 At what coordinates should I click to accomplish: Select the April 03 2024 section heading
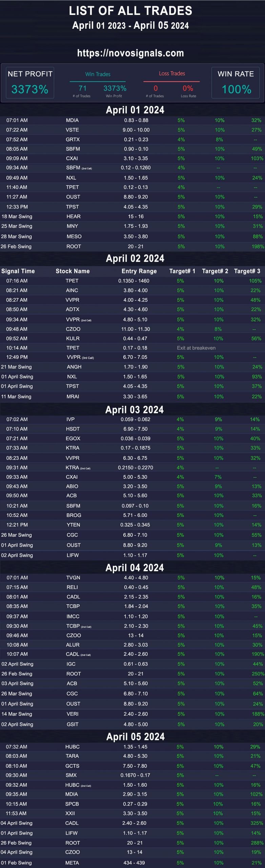[x=135, y=410]
